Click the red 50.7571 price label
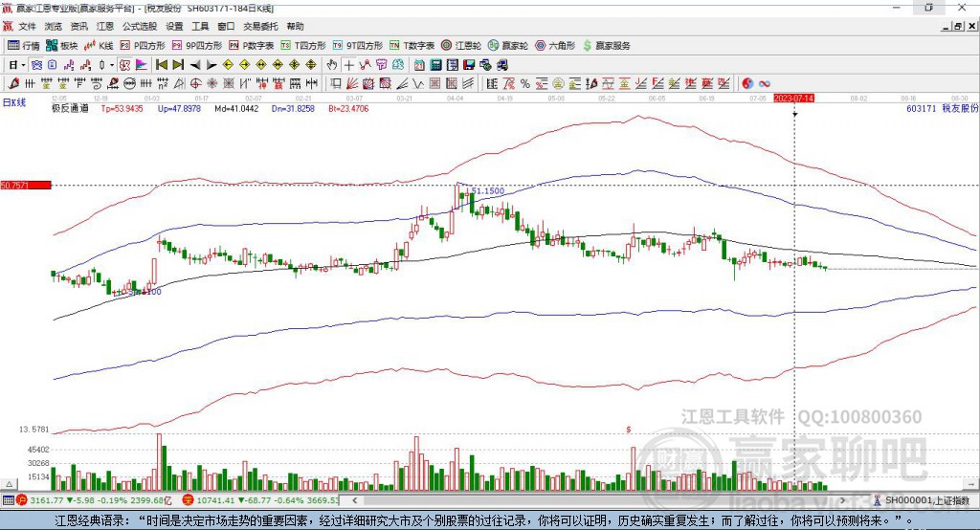The height and width of the screenshot is (530, 980). pyautogui.click(x=26, y=185)
